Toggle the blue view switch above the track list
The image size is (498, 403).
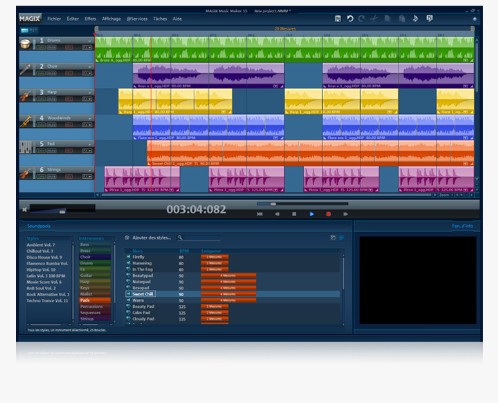pyautogui.click(x=24, y=30)
